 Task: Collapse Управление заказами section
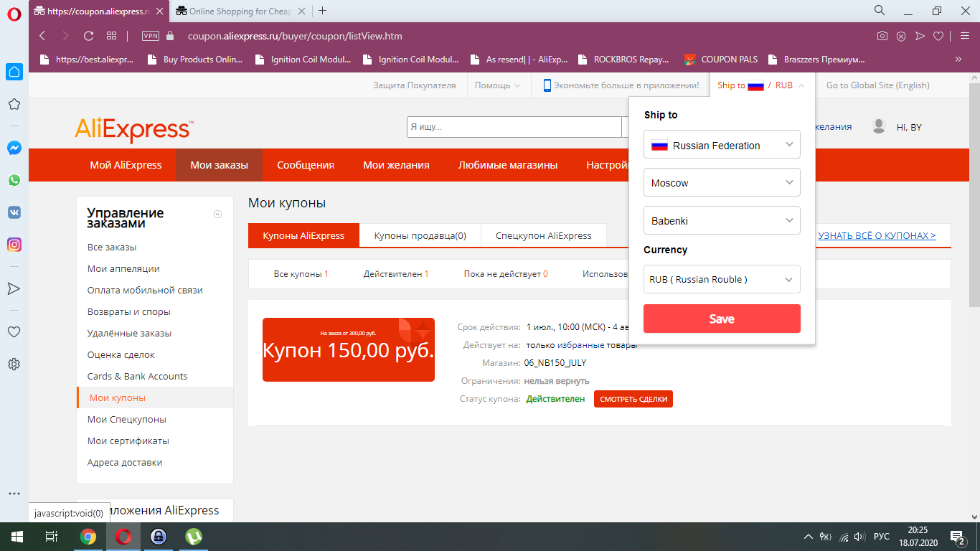(218, 214)
